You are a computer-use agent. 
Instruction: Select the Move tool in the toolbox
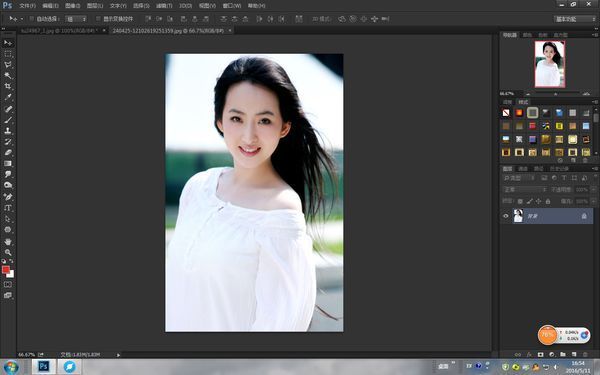8,43
